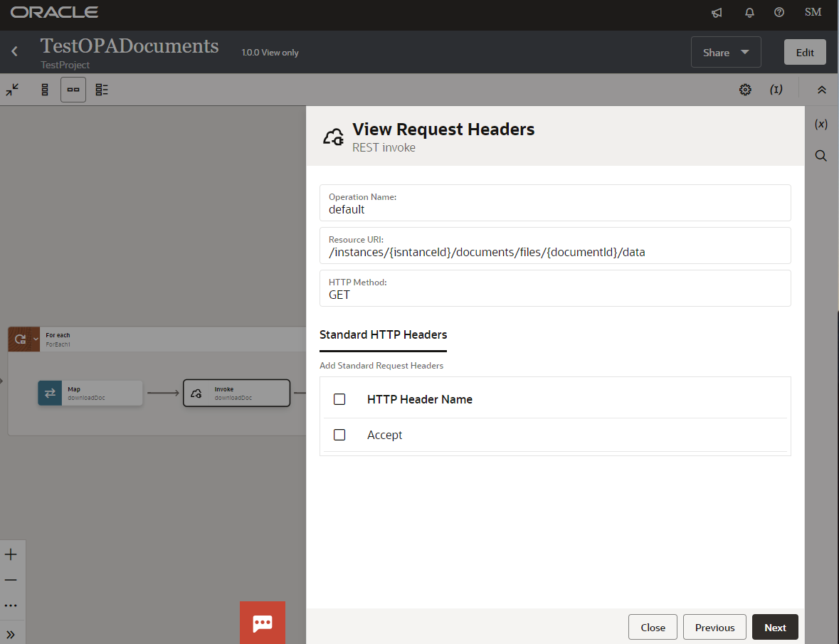Open the search icon in right sidebar

821,155
